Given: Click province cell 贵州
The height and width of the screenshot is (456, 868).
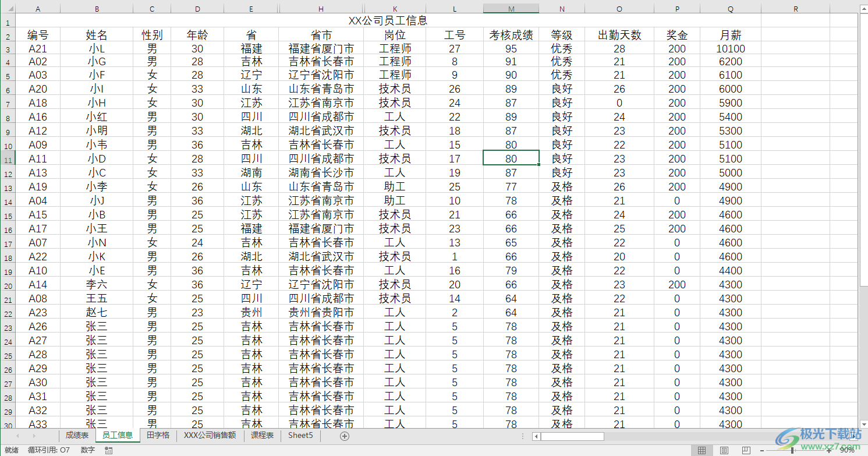Looking at the screenshot, I should [x=251, y=312].
